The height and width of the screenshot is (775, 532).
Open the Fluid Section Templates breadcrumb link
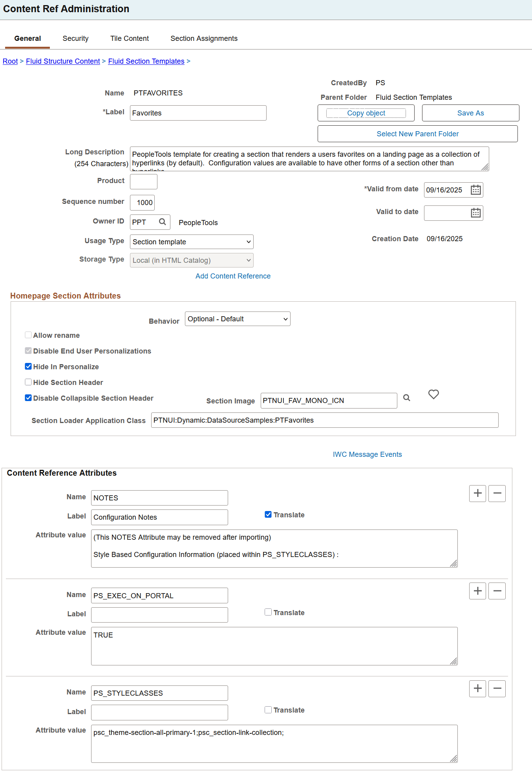pos(146,61)
